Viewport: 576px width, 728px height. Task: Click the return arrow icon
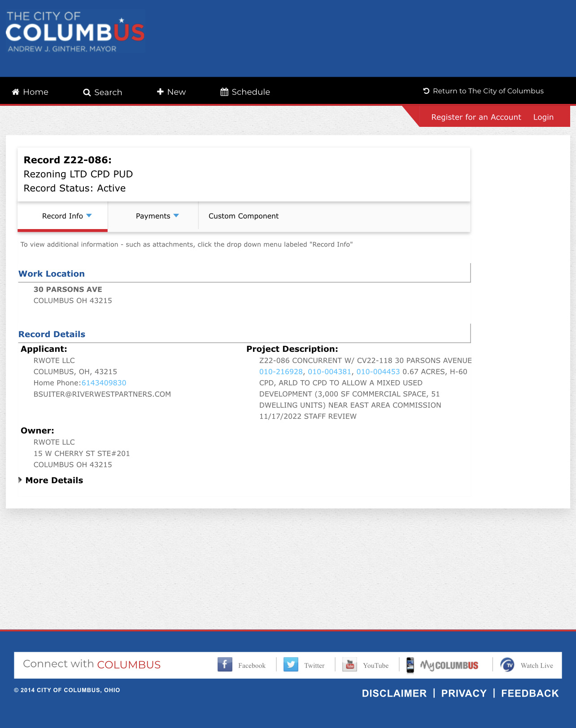(426, 91)
